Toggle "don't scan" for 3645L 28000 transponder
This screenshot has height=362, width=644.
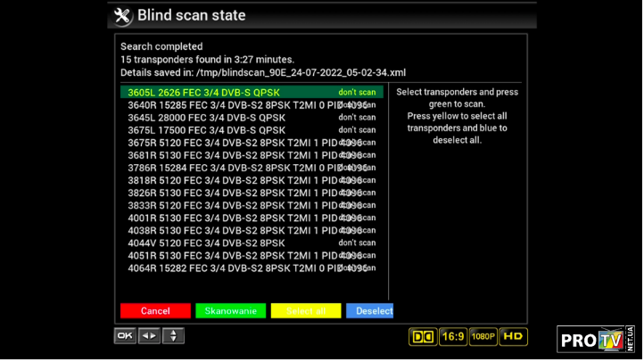point(357,117)
